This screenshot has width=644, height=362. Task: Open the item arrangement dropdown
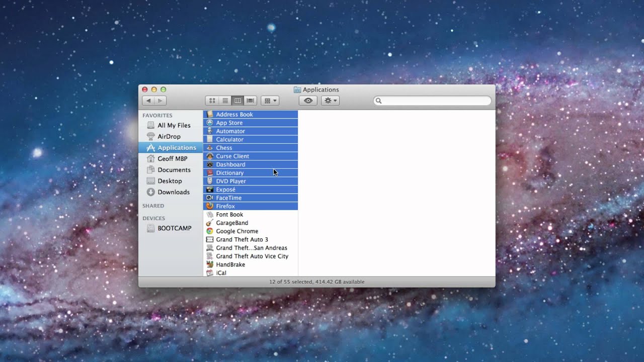click(x=270, y=101)
